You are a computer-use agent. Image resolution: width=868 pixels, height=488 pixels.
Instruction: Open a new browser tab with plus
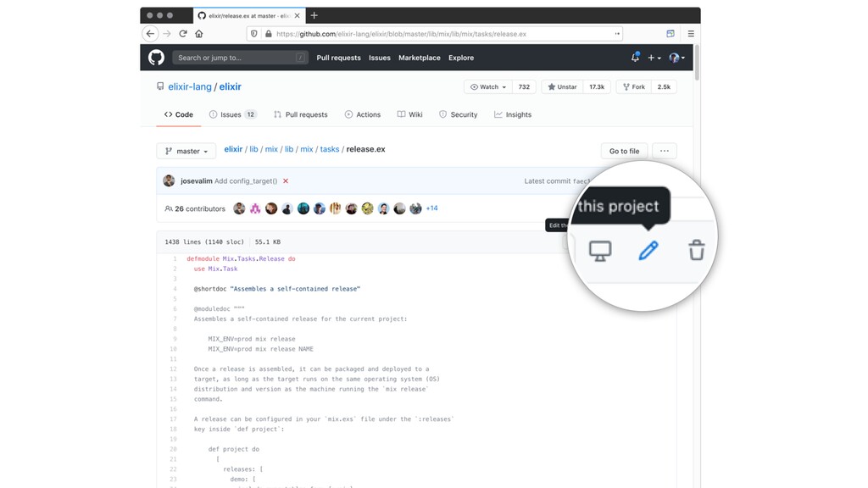pos(314,15)
